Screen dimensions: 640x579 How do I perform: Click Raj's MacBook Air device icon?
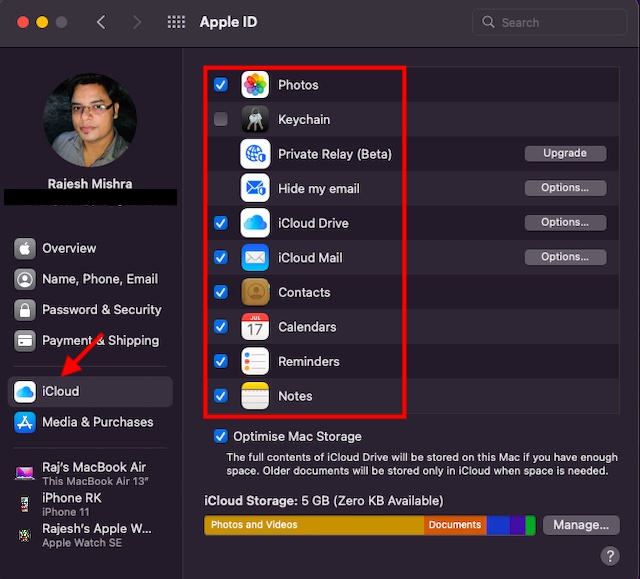coord(24,473)
